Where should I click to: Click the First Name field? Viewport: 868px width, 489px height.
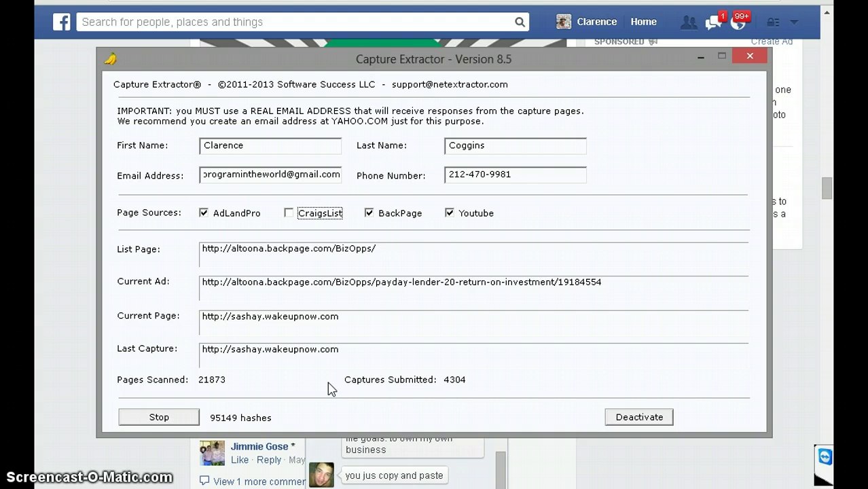(270, 145)
